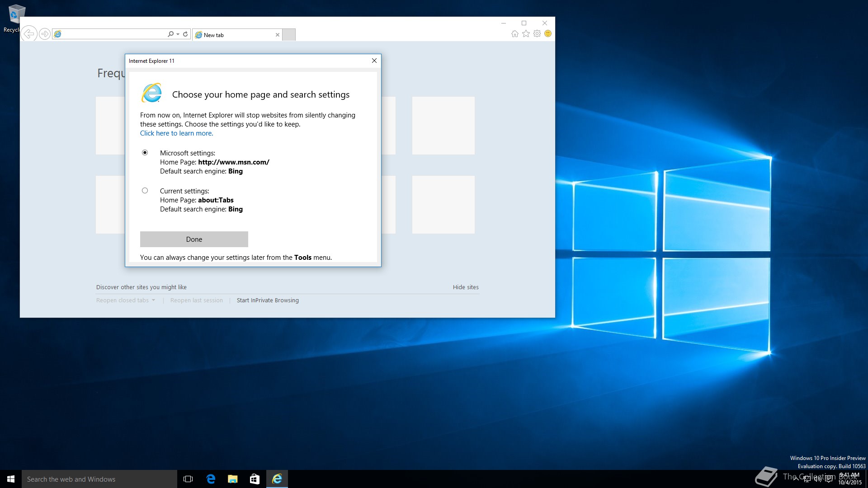
Task: Open the address bar autocomplete dropdown arrow
Action: coord(178,34)
